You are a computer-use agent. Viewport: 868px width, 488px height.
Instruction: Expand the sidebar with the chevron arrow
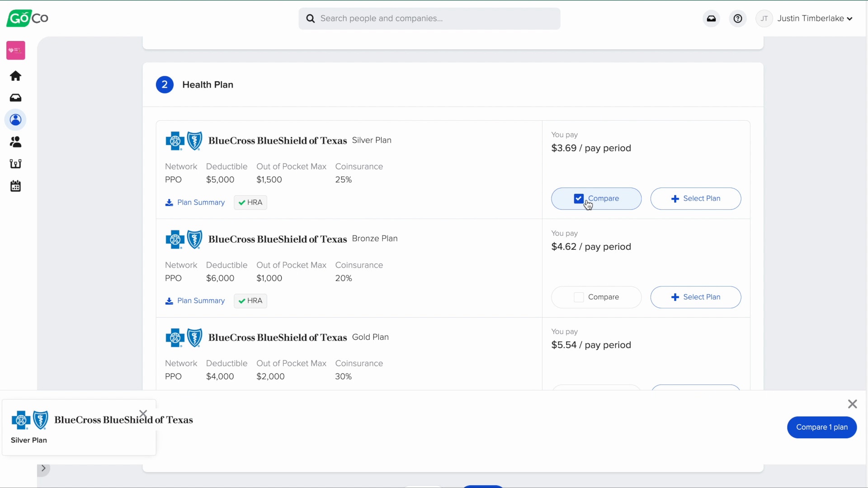[x=43, y=469]
